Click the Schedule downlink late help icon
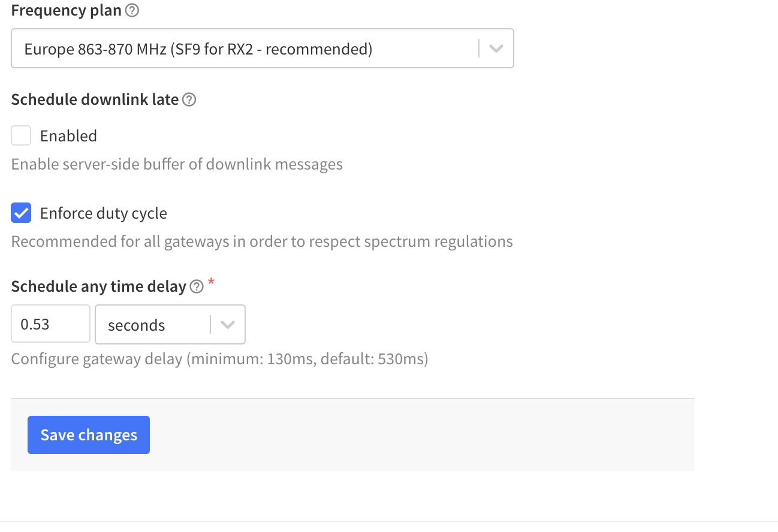This screenshot has width=778, height=532. coord(189,100)
